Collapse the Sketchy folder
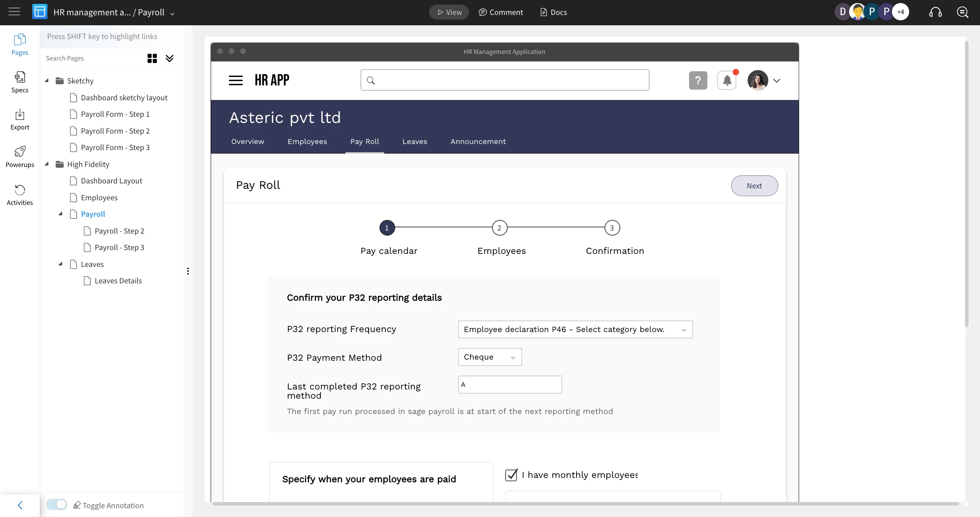Viewport: 980px width, 517px height. [47, 80]
